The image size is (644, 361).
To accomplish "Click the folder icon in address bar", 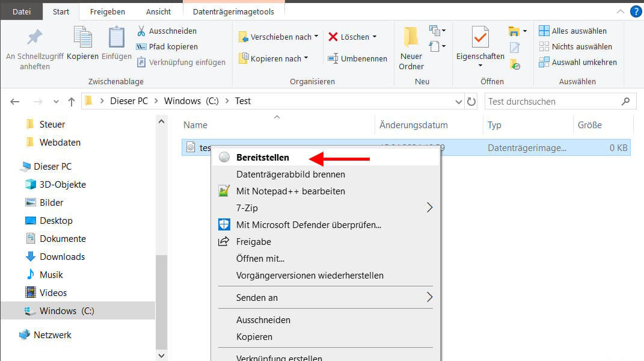I will click(x=88, y=100).
